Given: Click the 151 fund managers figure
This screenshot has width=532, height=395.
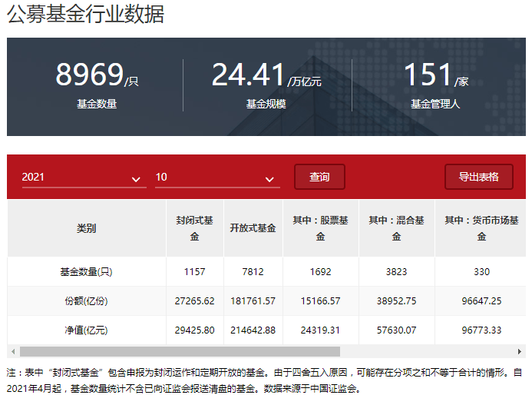Looking at the screenshot, I should [428, 75].
